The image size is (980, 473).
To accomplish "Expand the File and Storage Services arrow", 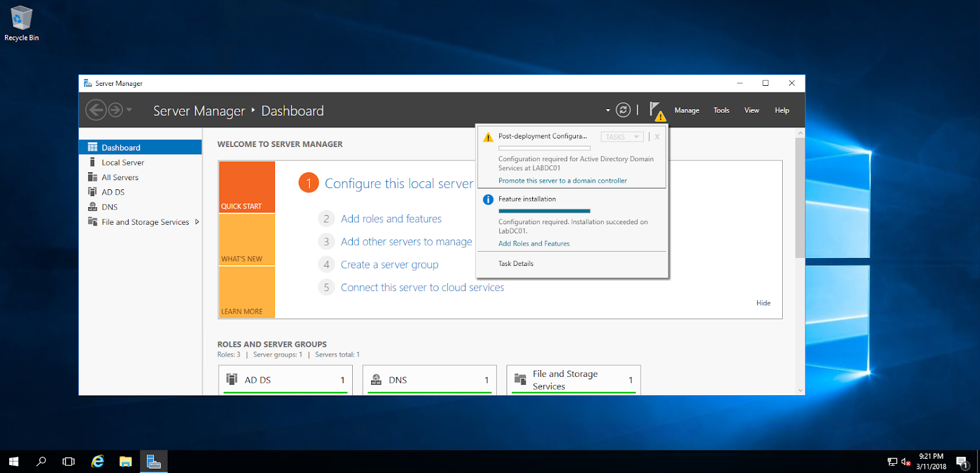I will point(197,222).
